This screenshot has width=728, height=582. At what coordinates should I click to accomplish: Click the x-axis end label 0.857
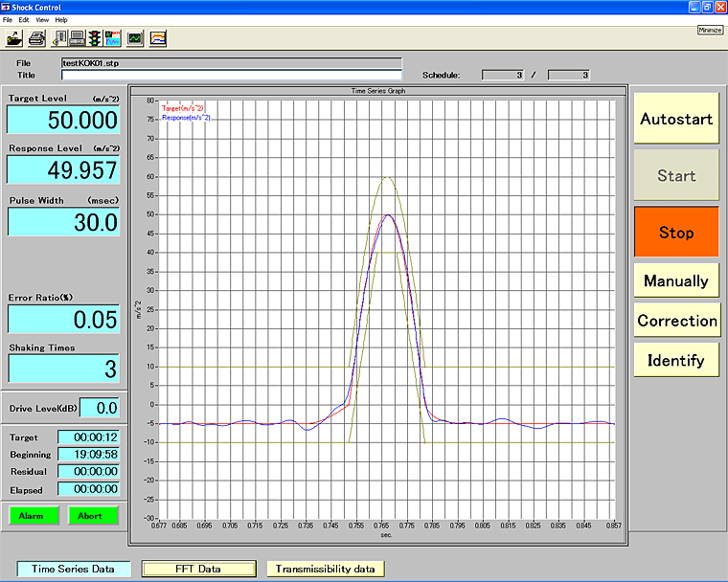(614, 526)
